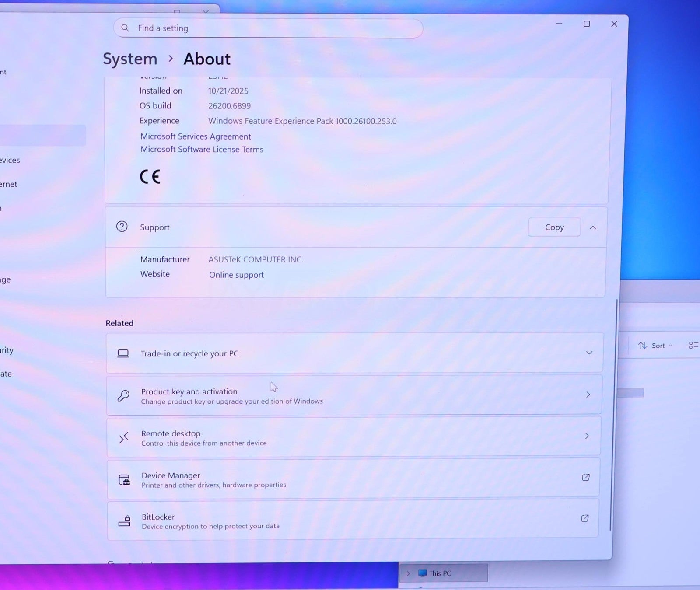Click the BitLocker lock icon
Image resolution: width=700 pixels, height=590 pixels.
(124, 521)
